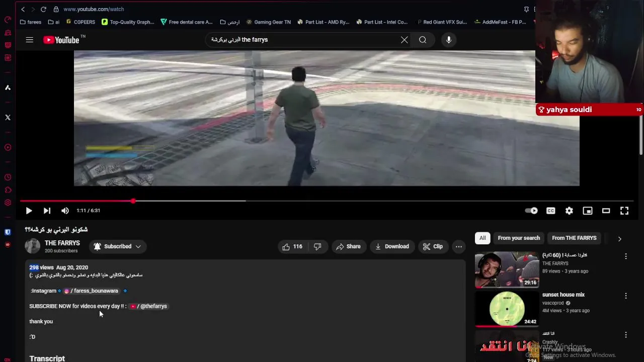Open the sidebar extensions cube icon
This screenshot has width=644, height=362.
pos(8,190)
